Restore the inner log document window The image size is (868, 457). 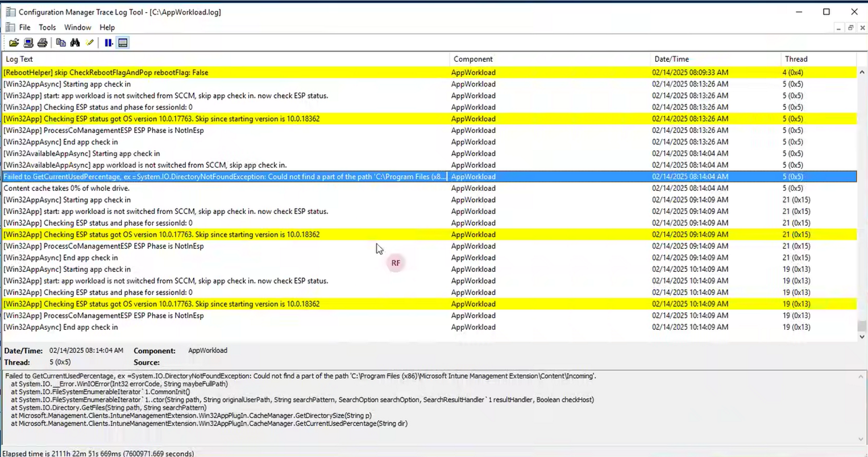(851, 28)
